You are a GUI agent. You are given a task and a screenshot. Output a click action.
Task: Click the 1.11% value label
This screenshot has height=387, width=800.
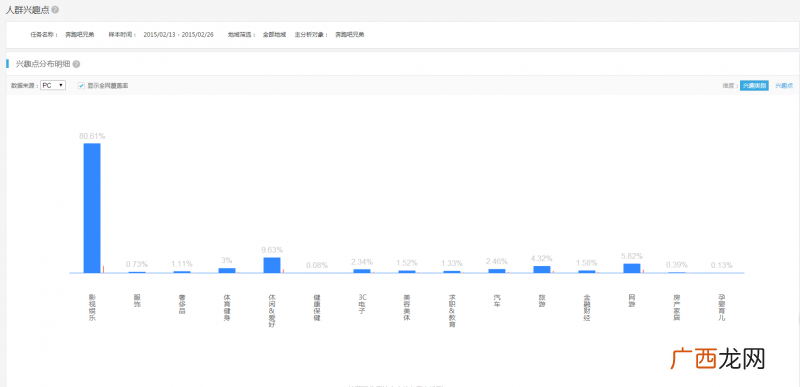182,264
